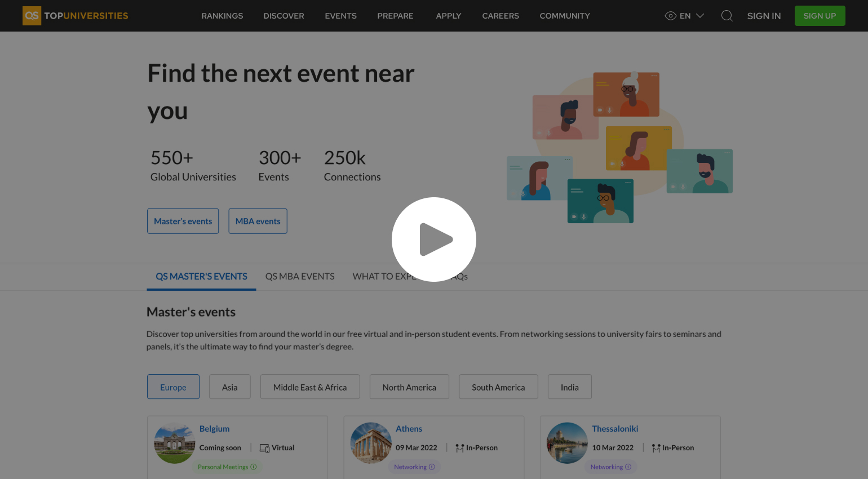This screenshot has height=479, width=868.
Task: Switch to the QS MBA Events tab
Action: [300, 276]
